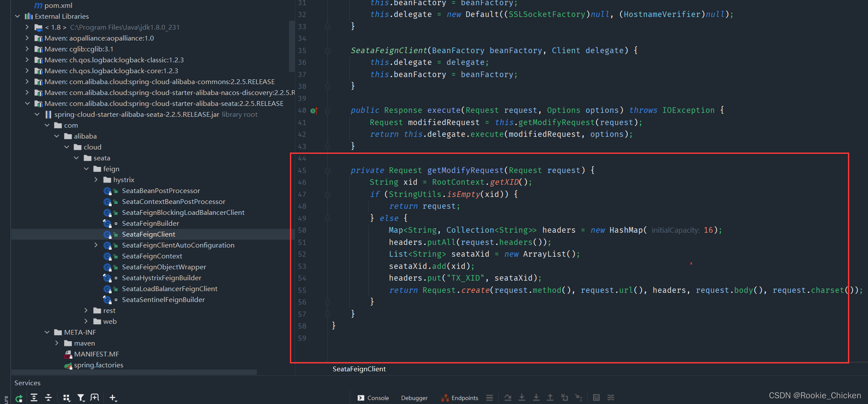Image resolution: width=868 pixels, height=404 pixels.
Task: Click the SeataFeignClient breadcrumb below the editor
Action: pos(359,369)
